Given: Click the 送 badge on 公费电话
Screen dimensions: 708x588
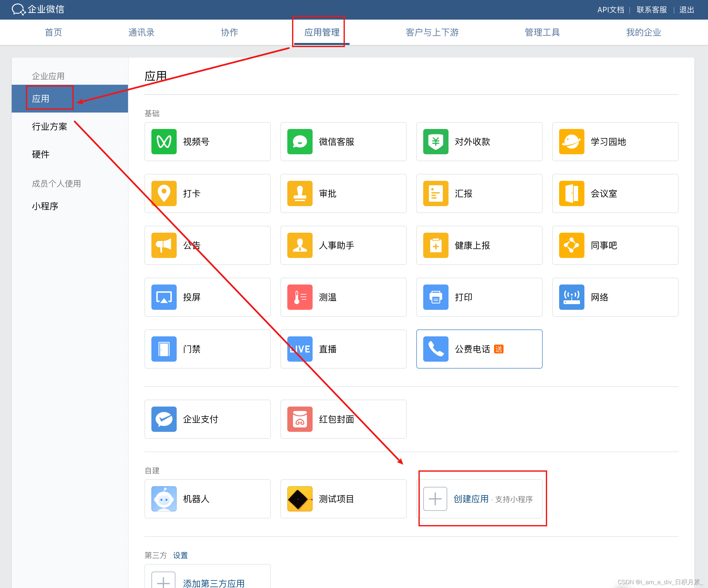Looking at the screenshot, I should (x=499, y=349).
